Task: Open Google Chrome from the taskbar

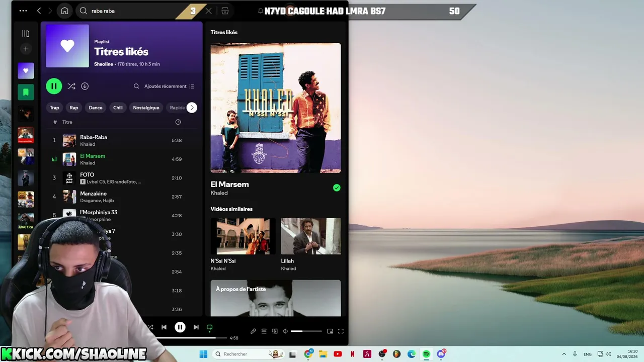Action: (x=308, y=354)
